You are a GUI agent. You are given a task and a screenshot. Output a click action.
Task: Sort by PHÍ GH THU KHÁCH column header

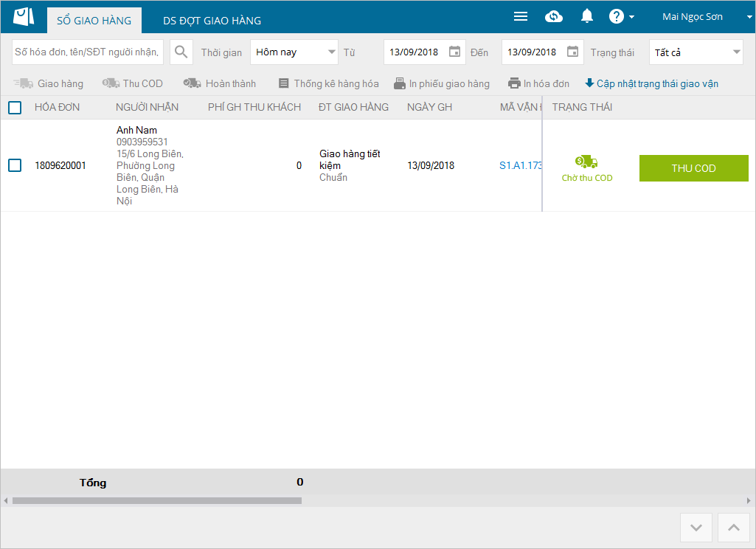coord(254,107)
